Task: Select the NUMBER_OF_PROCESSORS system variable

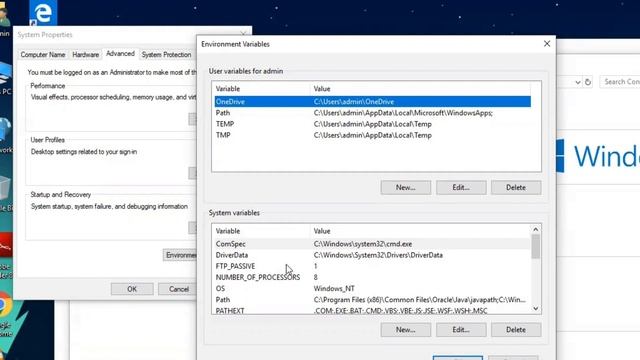Action: [x=373, y=277]
